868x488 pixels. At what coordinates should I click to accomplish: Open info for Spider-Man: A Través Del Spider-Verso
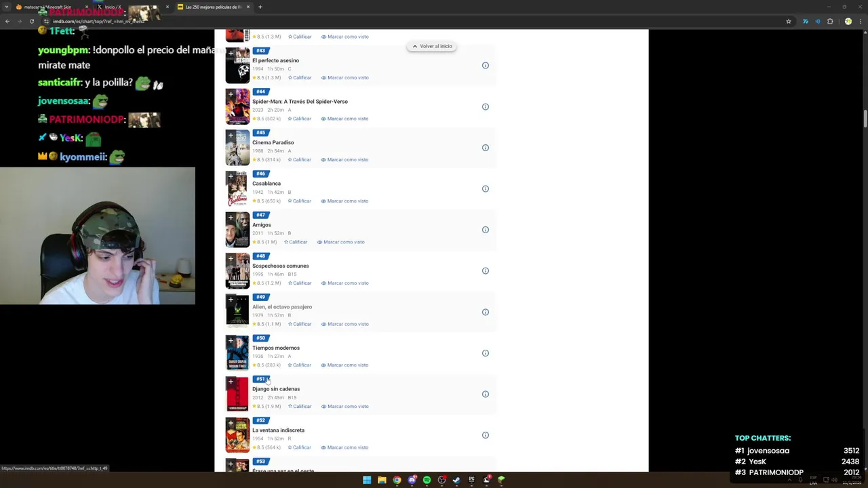coord(485,106)
